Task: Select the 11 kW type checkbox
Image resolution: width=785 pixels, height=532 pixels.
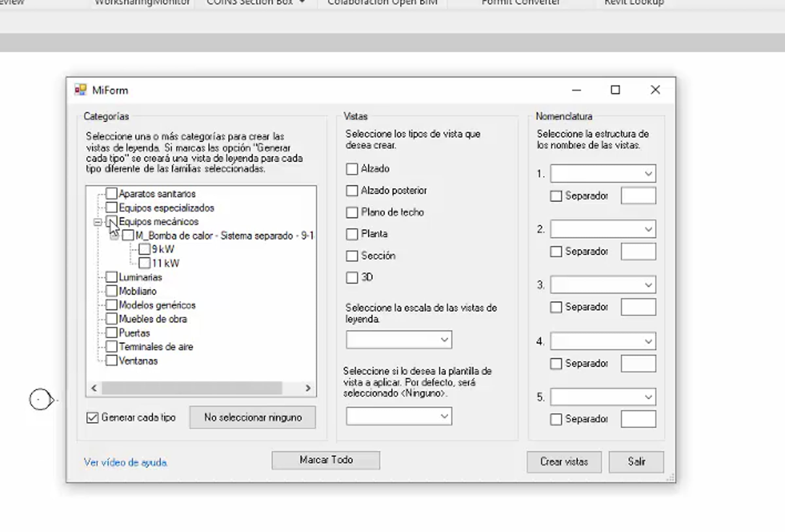Action: [145, 263]
